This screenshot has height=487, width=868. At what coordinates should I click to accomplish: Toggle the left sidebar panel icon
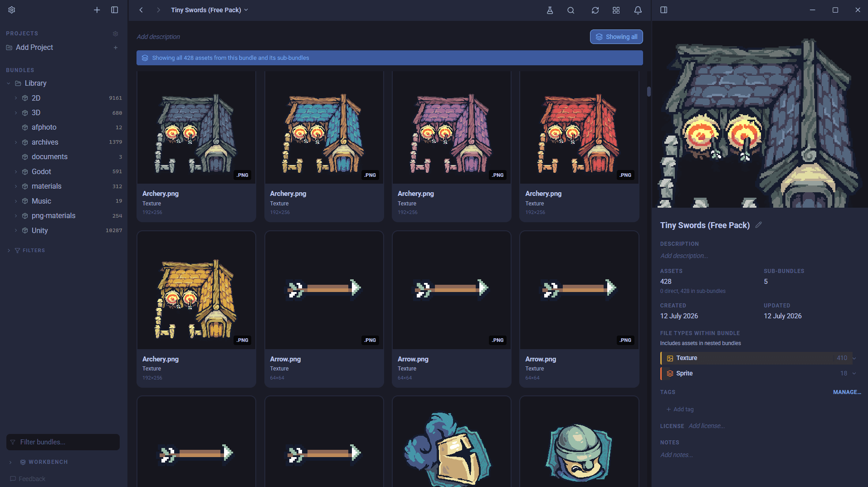coord(115,10)
